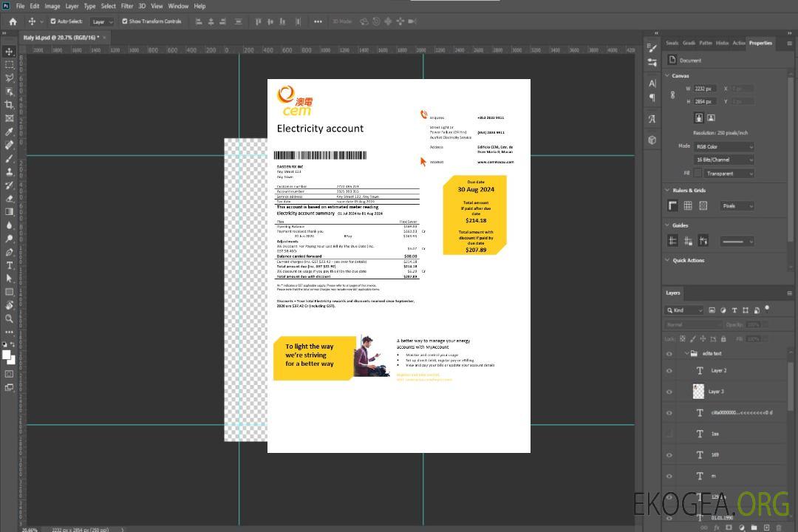Select the Blur tool
This screenshot has height=532, width=798.
[9, 225]
